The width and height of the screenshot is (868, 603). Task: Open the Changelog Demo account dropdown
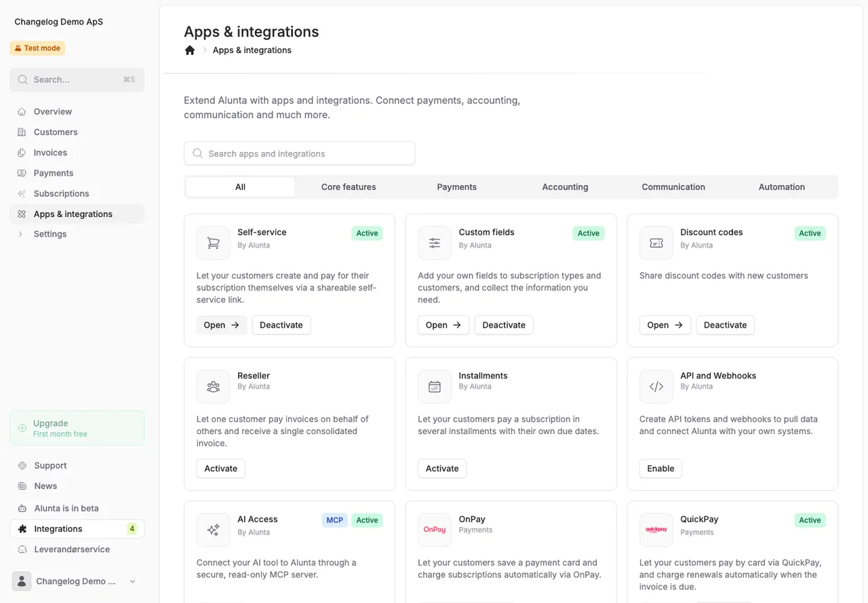(x=77, y=581)
